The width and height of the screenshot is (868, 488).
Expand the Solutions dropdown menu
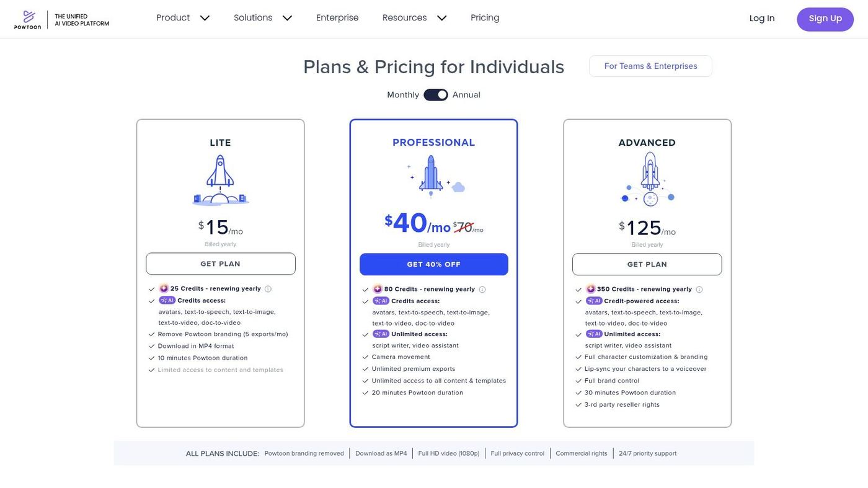[x=263, y=18]
